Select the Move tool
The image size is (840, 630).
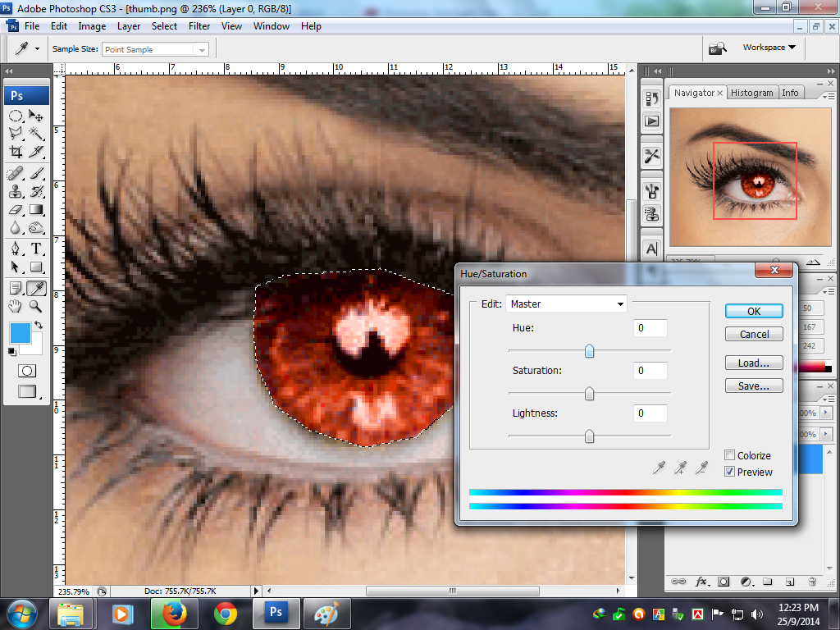[36, 115]
